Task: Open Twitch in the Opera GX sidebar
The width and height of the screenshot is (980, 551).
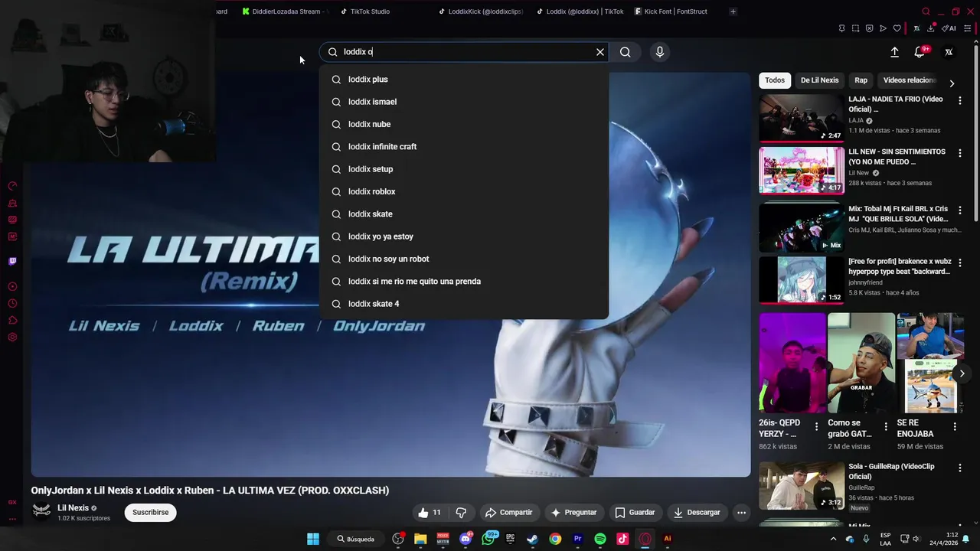Action: [x=12, y=261]
